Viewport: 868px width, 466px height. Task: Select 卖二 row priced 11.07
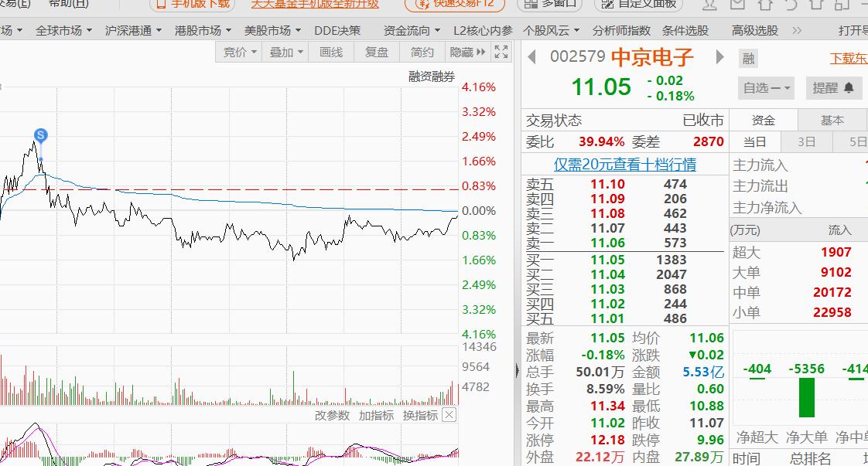pos(624,228)
